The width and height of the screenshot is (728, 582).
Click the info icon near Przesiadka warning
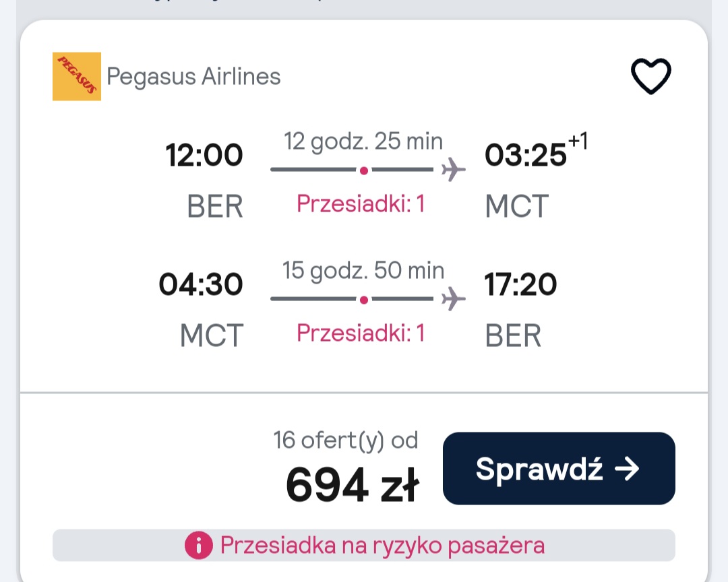click(199, 546)
